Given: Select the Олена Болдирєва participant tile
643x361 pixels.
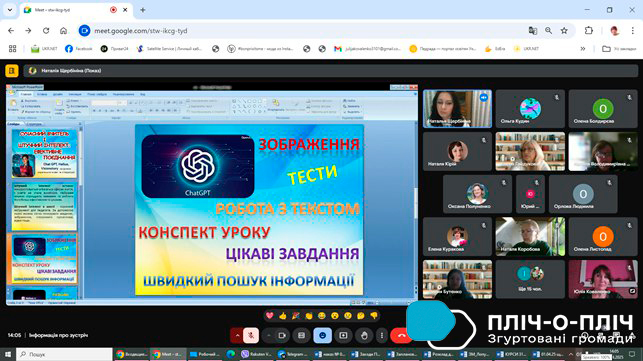Looking at the screenshot, I should point(603,109).
